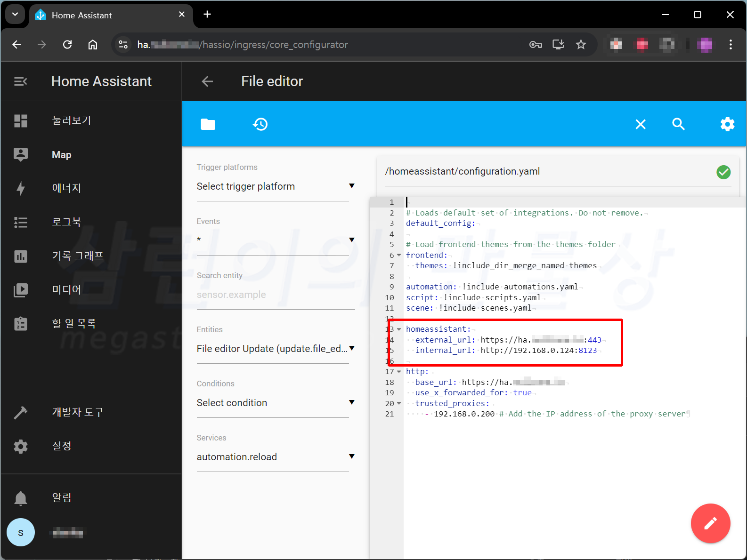Click the sidebar settings gear icon
The image size is (747, 560).
click(x=21, y=446)
